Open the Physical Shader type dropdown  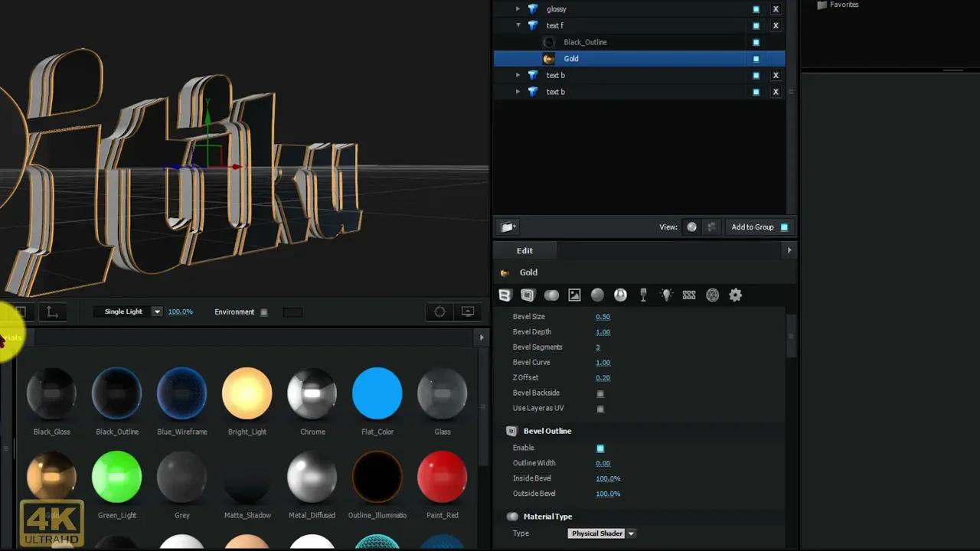coord(602,533)
